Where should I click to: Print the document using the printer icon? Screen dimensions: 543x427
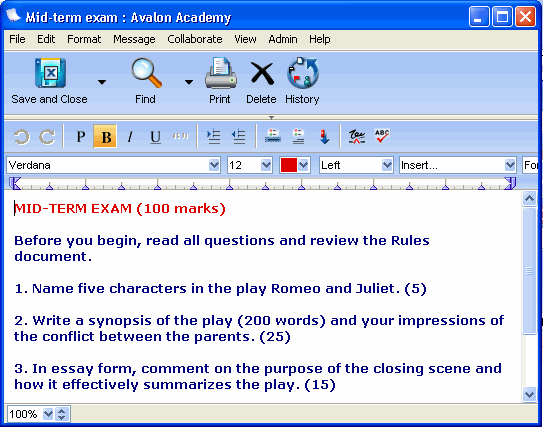[x=221, y=73]
